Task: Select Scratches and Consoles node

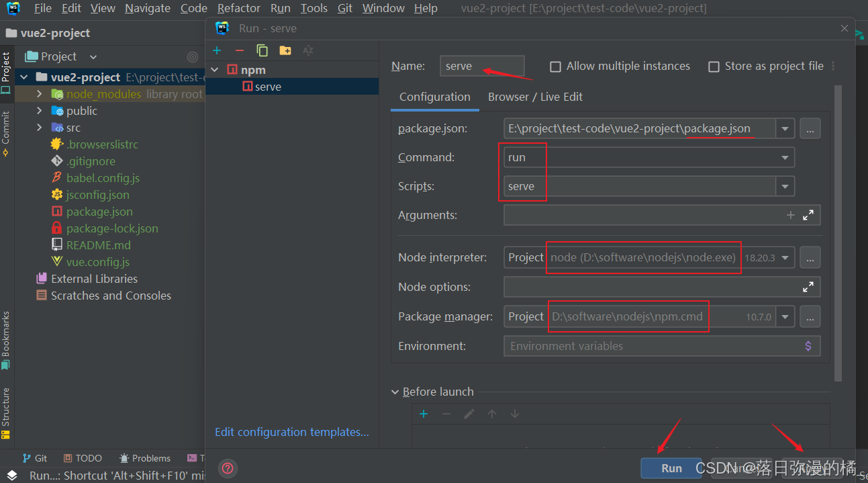Action: [x=111, y=296]
